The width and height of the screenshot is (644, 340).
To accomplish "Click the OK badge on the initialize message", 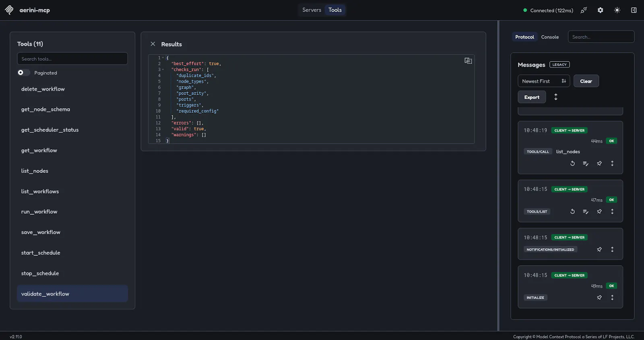I will (611, 286).
